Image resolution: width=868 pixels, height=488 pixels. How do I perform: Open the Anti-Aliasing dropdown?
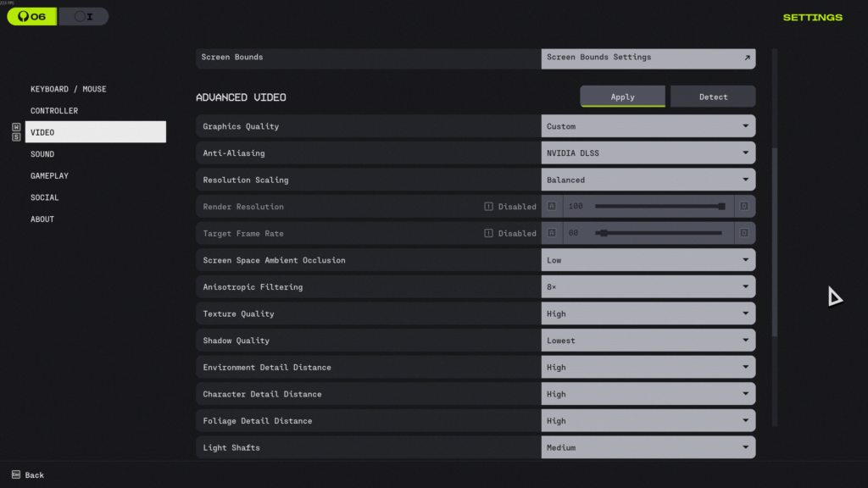tap(648, 153)
